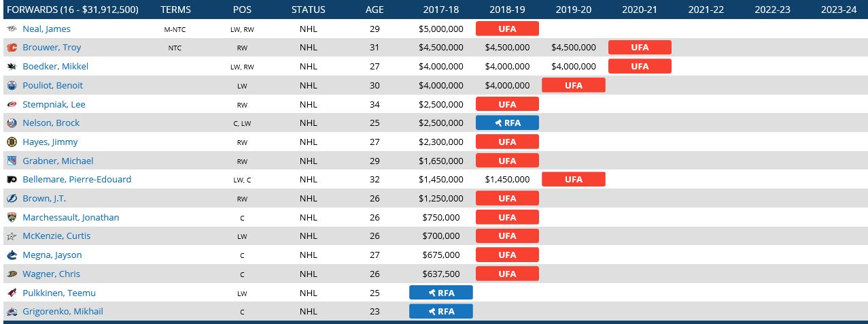The image size is (868, 324).
Task: Click the Hurricanes logo beside Lee Stempniak
Action: coord(12,105)
